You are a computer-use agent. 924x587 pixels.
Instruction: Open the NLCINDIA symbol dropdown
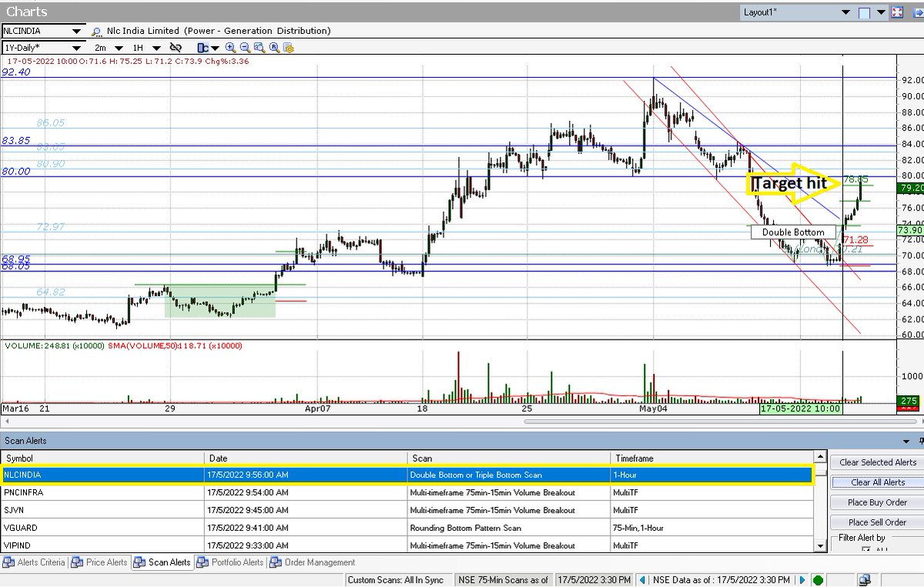[x=75, y=31]
